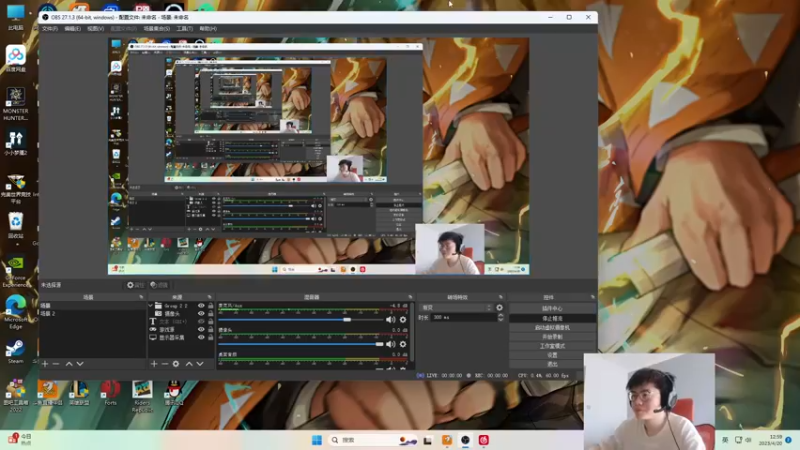Toggle lock on Group 2 2 source
Screen dimensions: 800x450
coord(210,306)
